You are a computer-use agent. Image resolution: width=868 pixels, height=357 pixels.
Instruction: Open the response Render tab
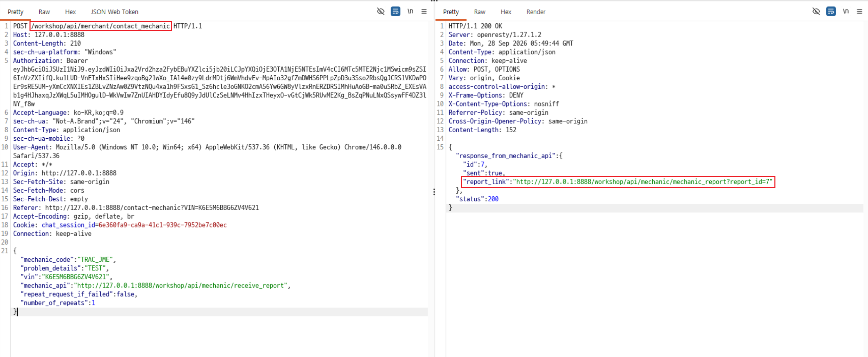point(536,12)
